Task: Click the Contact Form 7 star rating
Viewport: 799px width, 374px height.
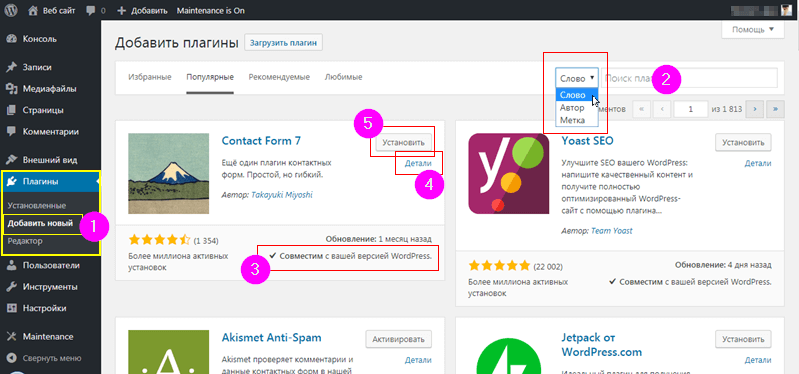Action: [x=159, y=240]
